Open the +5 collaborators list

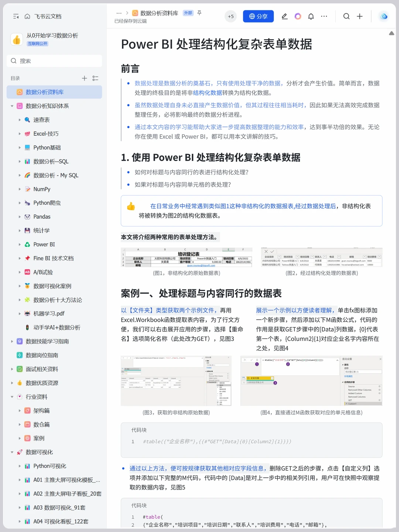pos(231,16)
